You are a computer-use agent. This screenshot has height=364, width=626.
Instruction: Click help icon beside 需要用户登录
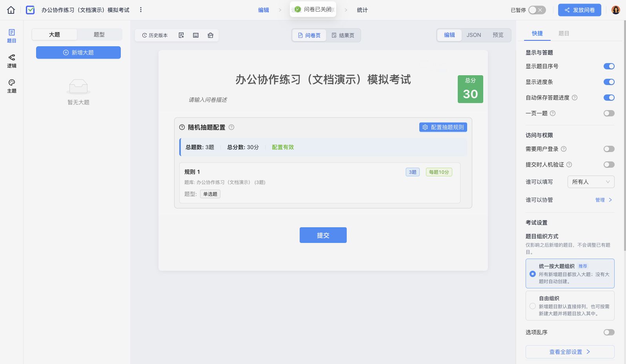564,149
